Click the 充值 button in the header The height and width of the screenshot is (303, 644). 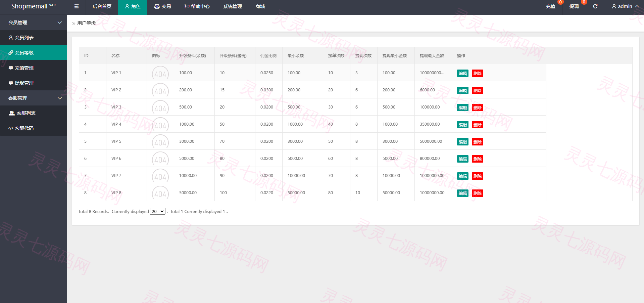(551, 6)
